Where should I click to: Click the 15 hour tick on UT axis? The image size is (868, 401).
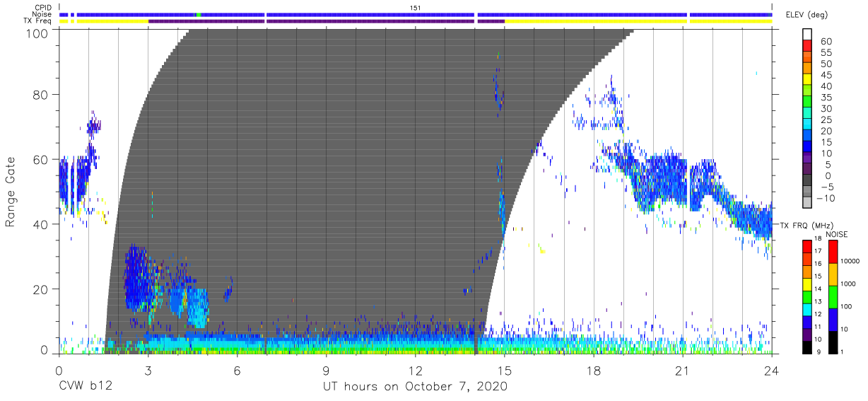[504, 370]
